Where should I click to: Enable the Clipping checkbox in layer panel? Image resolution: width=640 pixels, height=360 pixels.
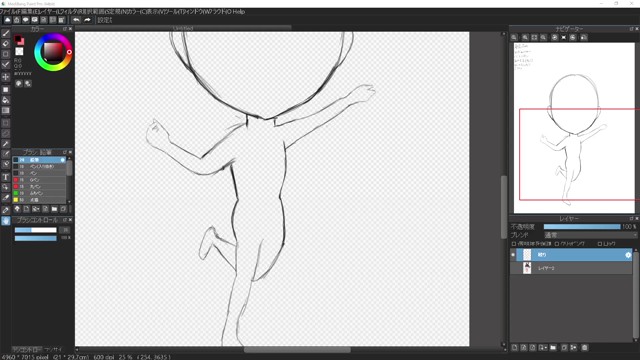pyautogui.click(x=557, y=244)
